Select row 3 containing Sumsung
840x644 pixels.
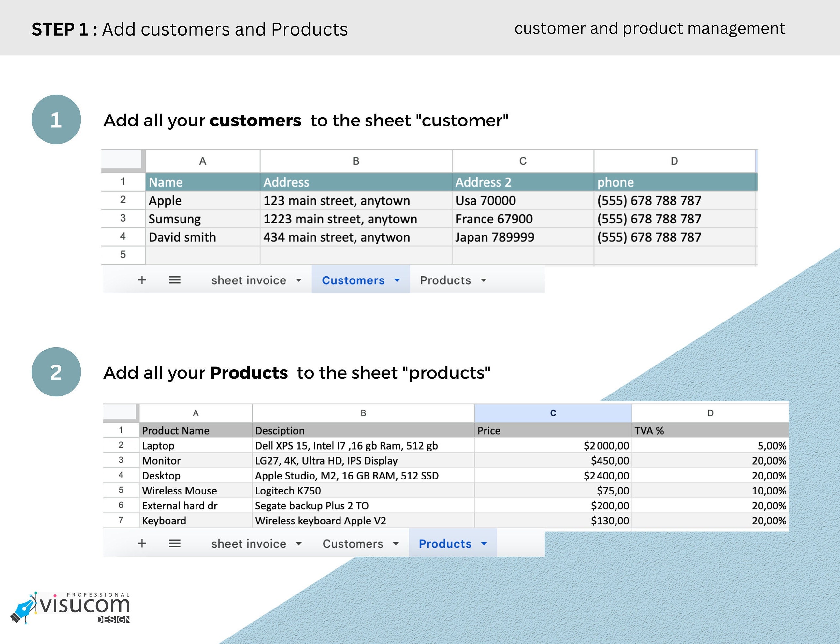123,219
